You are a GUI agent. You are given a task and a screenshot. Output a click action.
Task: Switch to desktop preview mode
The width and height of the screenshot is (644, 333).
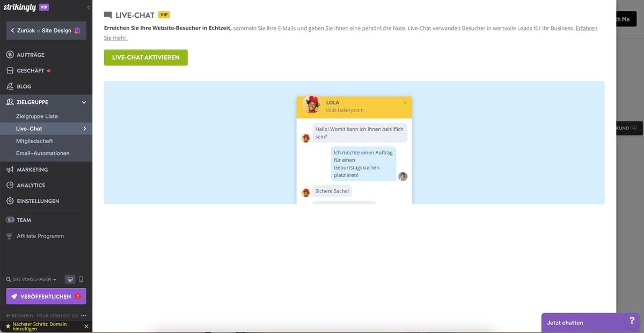(x=70, y=279)
